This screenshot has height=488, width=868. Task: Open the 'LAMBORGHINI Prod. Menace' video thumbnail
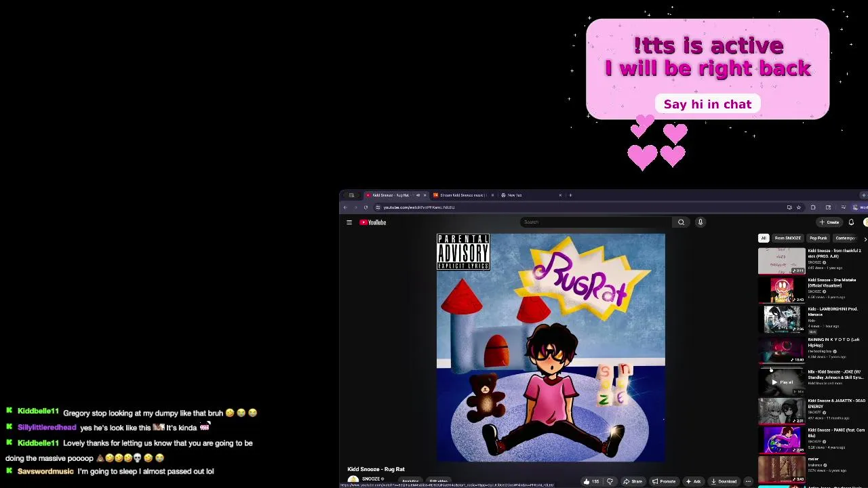pyautogui.click(x=782, y=320)
